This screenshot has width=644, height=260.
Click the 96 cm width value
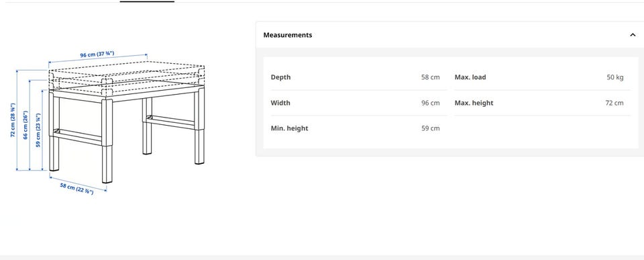430,103
